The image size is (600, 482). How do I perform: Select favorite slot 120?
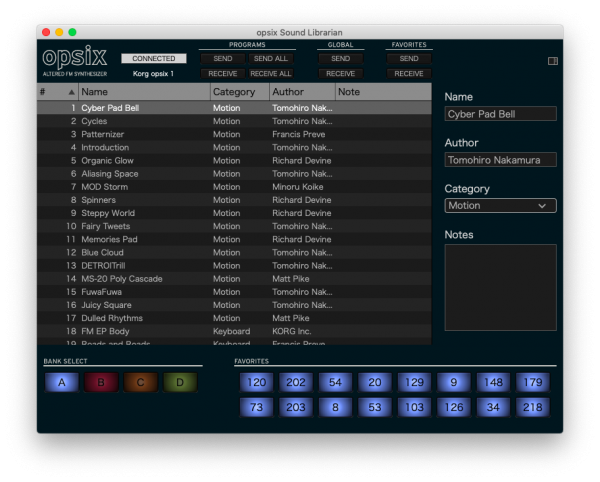pyautogui.click(x=256, y=382)
